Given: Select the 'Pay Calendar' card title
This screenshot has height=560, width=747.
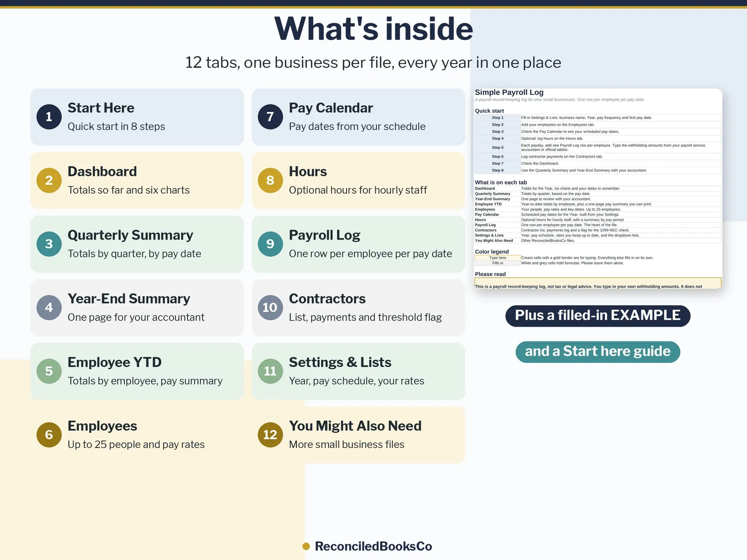Looking at the screenshot, I should coord(331,108).
